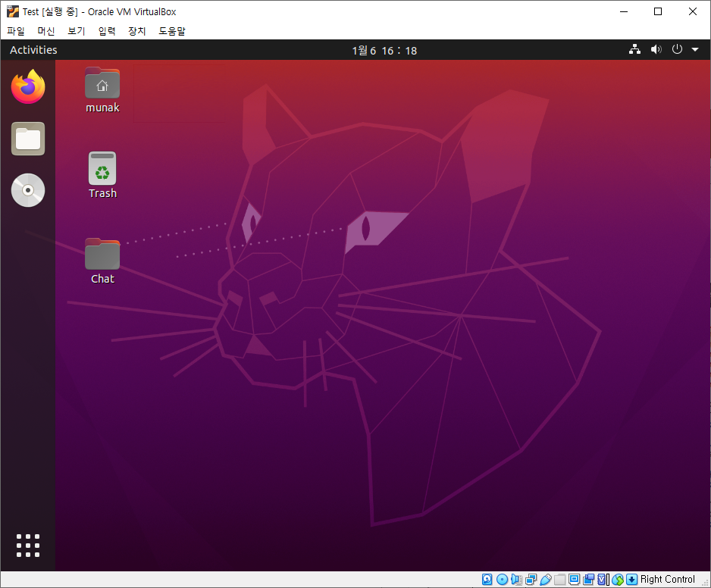Click the power icon in top bar
Viewport: 711px width, 588px height.
pyautogui.click(x=677, y=49)
